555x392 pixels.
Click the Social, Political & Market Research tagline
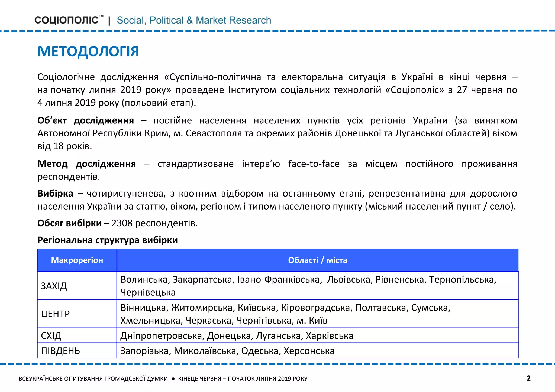coord(194,20)
